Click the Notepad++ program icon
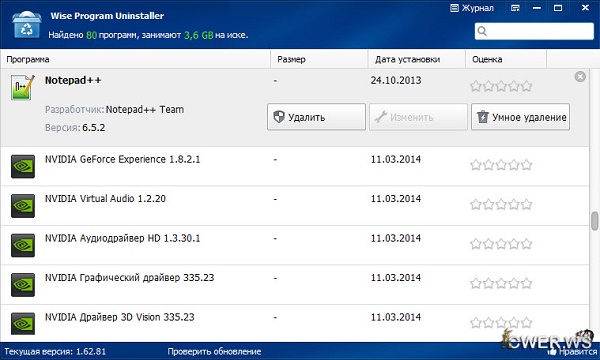This screenshot has width=600, height=360. (x=23, y=88)
